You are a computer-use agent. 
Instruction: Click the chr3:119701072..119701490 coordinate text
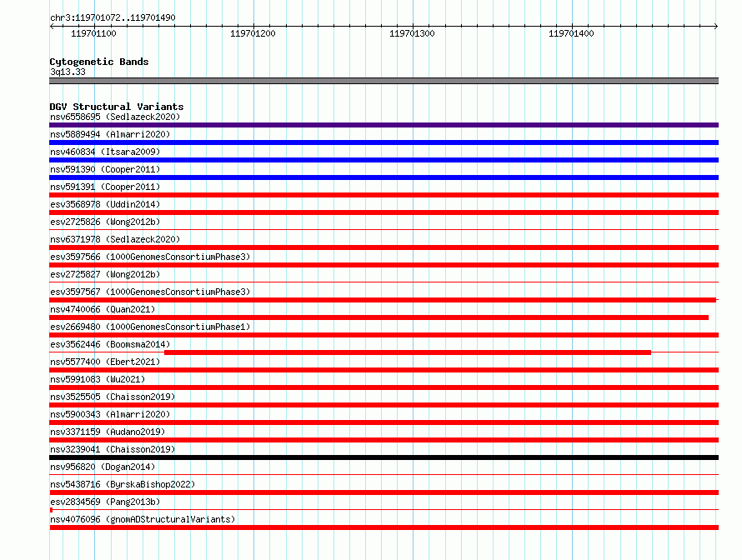point(113,17)
